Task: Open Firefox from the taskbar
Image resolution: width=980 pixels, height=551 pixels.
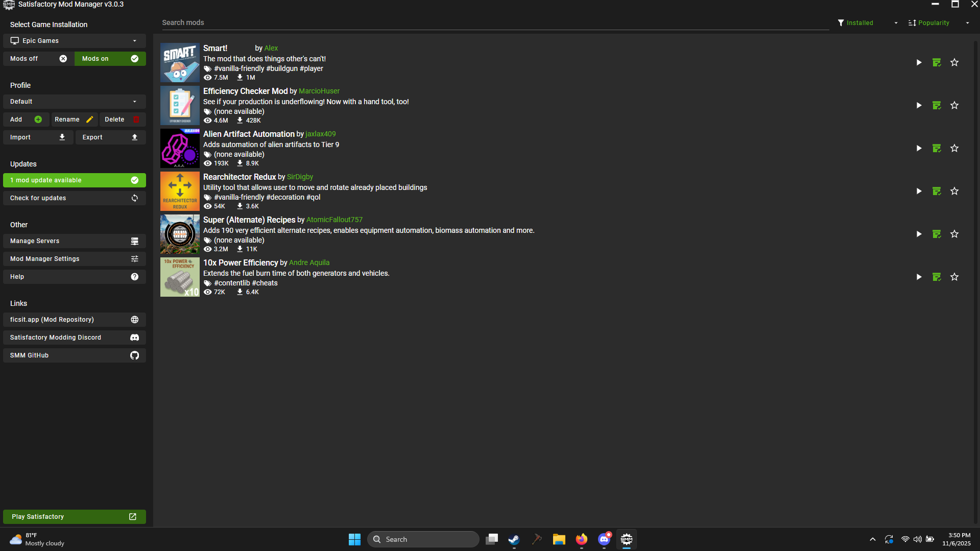Action: pos(581,539)
